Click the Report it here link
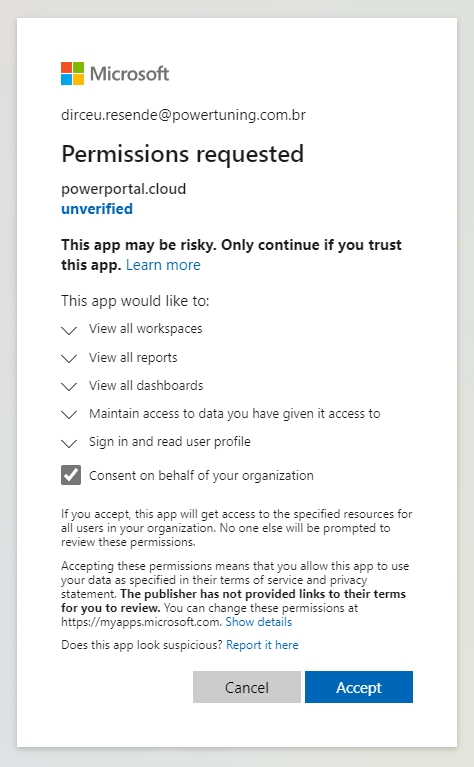Image resolution: width=474 pixels, height=767 pixels. [x=262, y=645]
